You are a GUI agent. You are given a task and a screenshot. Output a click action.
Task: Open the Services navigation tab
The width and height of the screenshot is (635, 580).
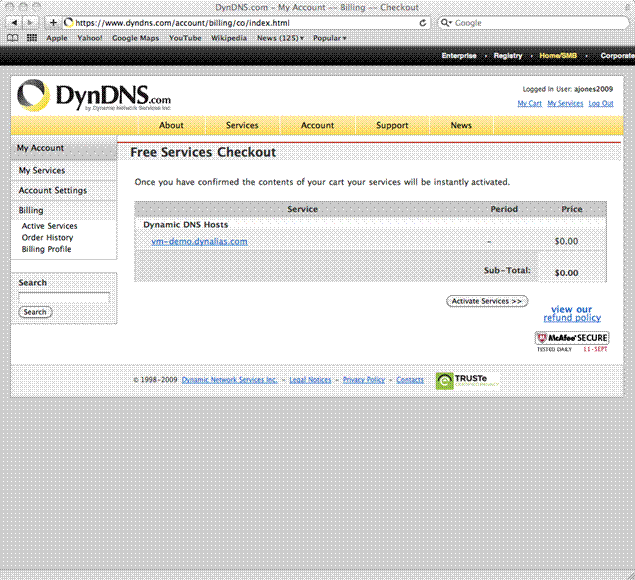242,125
